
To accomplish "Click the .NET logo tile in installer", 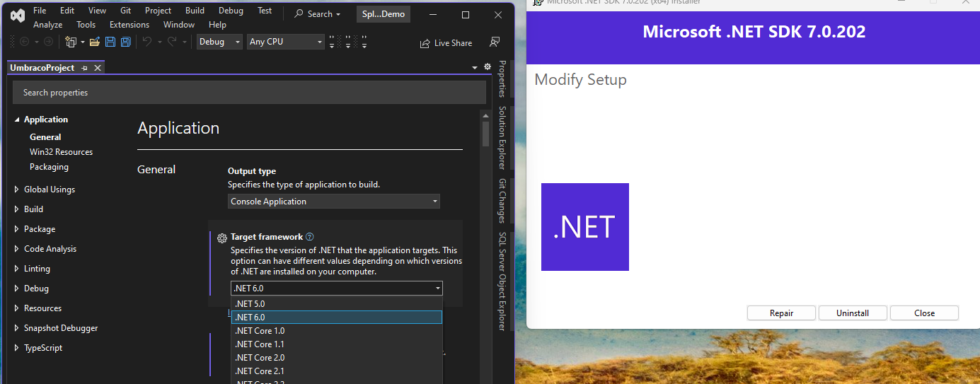I will tap(585, 227).
